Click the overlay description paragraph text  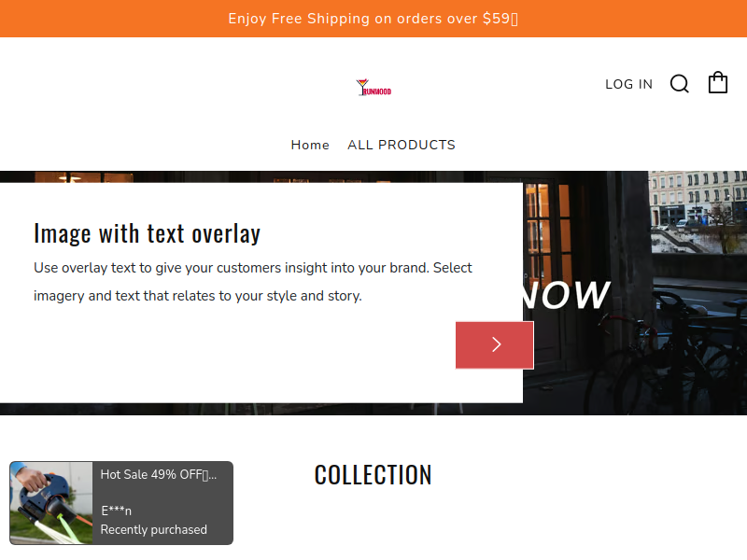pos(253,282)
